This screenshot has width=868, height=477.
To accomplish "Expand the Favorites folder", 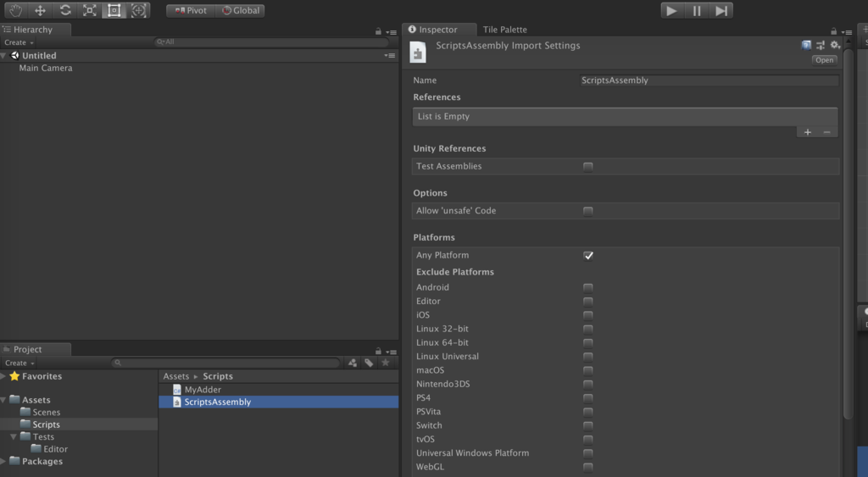I will pos(3,376).
